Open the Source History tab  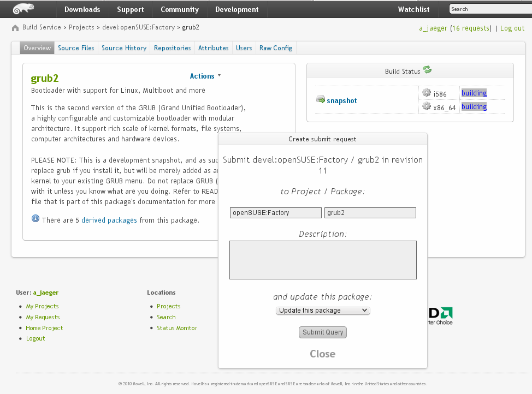tap(124, 48)
